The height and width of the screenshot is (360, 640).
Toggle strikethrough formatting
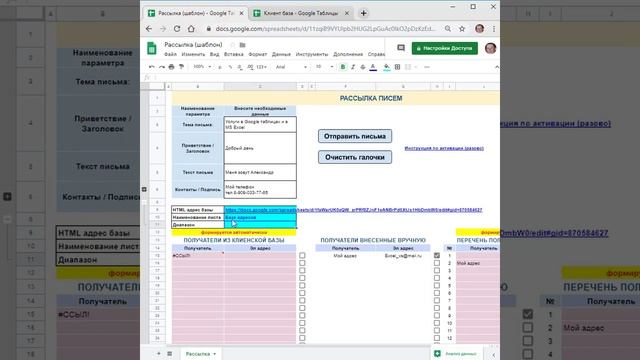pyautogui.click(x=362, y=67)
